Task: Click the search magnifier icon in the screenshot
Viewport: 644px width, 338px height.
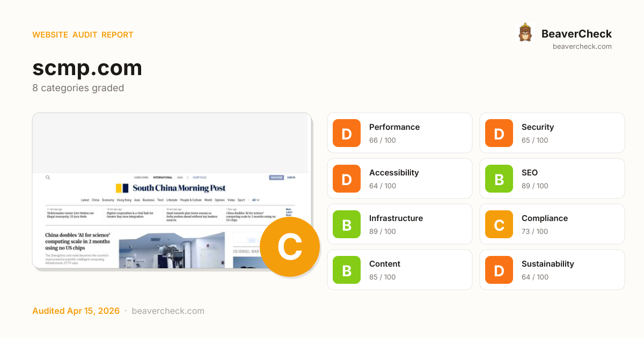Action: coord(48,177)
